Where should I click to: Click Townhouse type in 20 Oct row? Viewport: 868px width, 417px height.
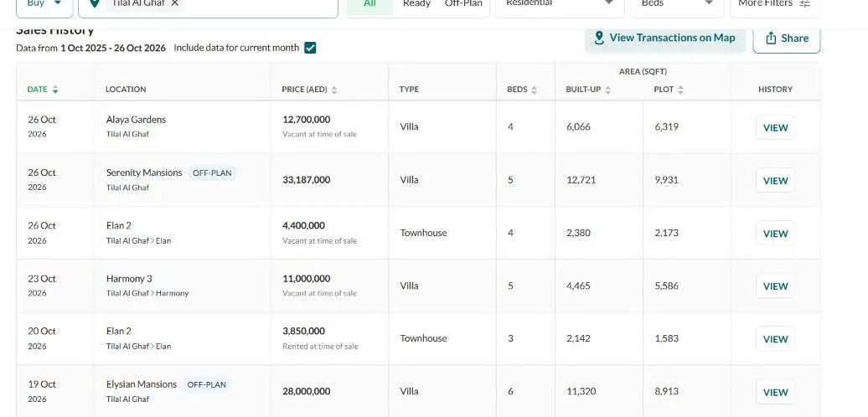pos(423,338)
